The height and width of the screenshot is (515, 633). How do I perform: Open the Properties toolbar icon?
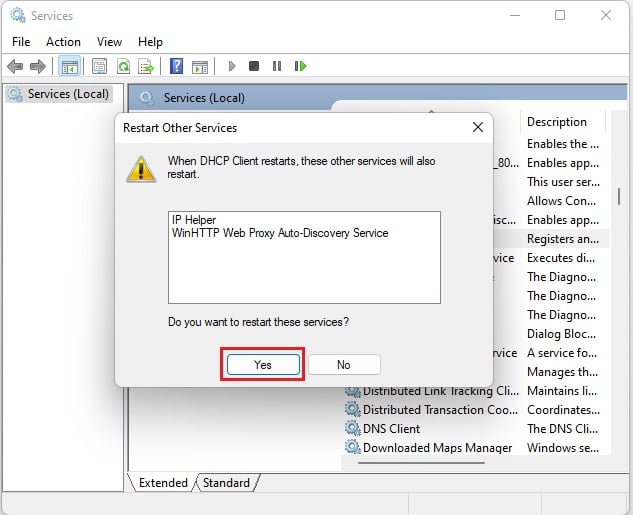pyautogui.click(x=99, y=66)
